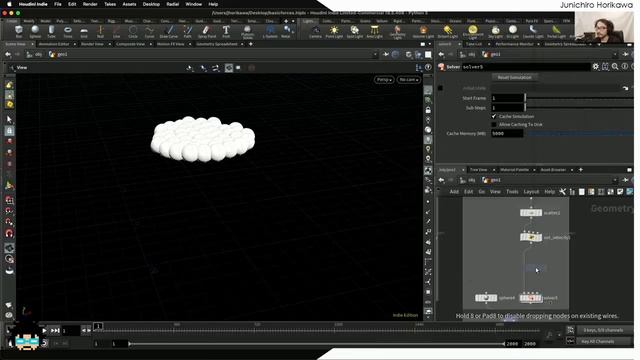Image resolution: width=640 pixels, height=360 pixels.
Task: Open the No cam viewport dropdown
Action: (x=409, y=80)
